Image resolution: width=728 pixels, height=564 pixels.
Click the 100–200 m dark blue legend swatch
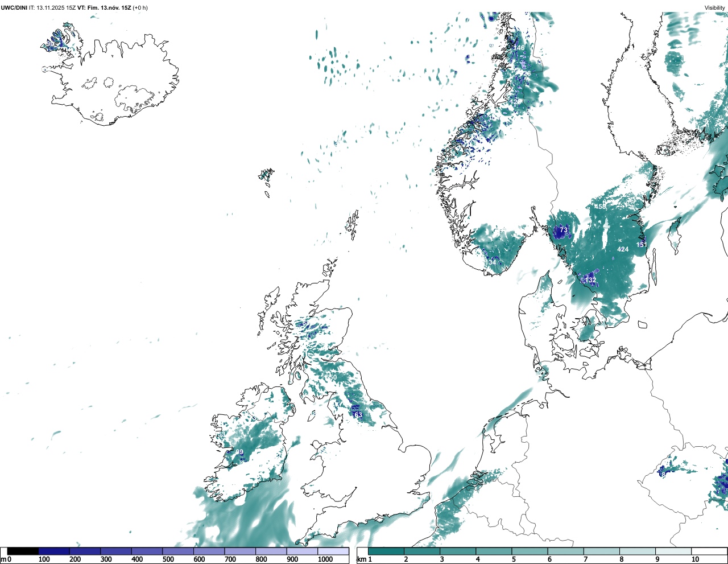click(x=54, y=551)
